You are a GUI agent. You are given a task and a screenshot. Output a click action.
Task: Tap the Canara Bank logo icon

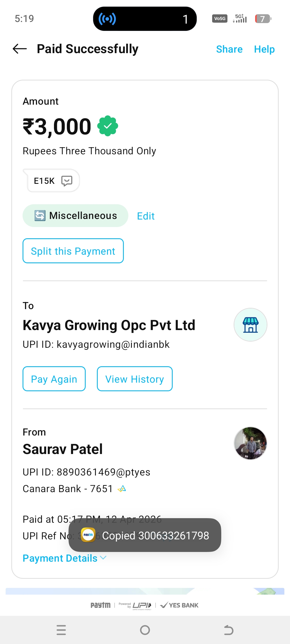pyautogui.click(x=122, y=489)
